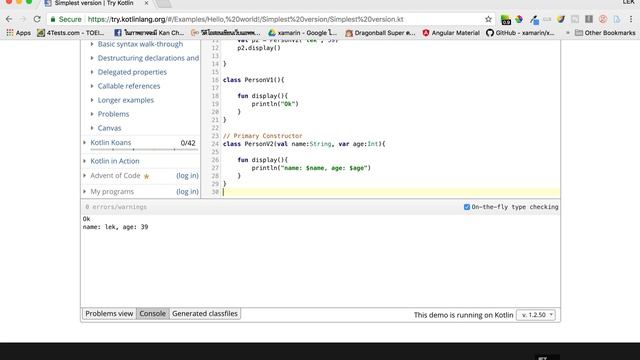Open the dark gray square extension icon

tap(589, 19)
